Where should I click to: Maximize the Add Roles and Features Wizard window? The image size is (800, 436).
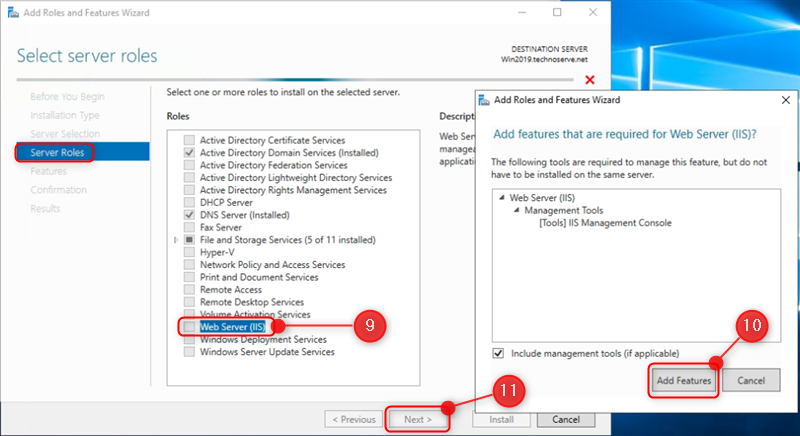pos(557,12)
